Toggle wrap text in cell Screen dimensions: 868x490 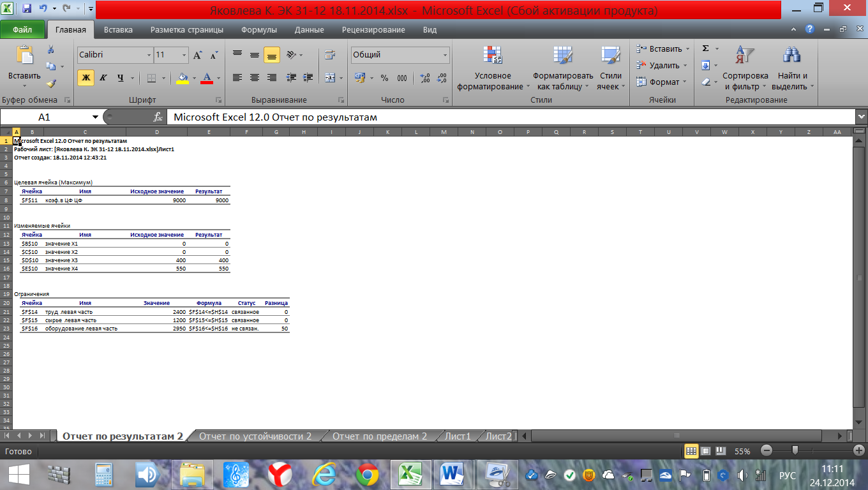click(330, 56)
